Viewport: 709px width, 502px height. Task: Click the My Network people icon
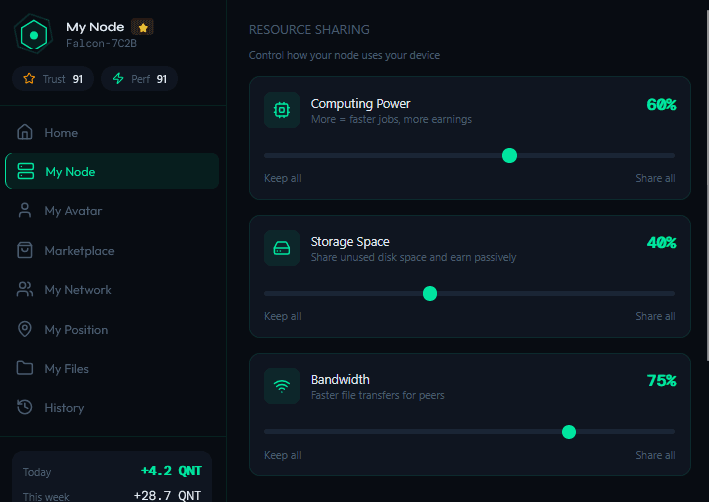point(25,289)
